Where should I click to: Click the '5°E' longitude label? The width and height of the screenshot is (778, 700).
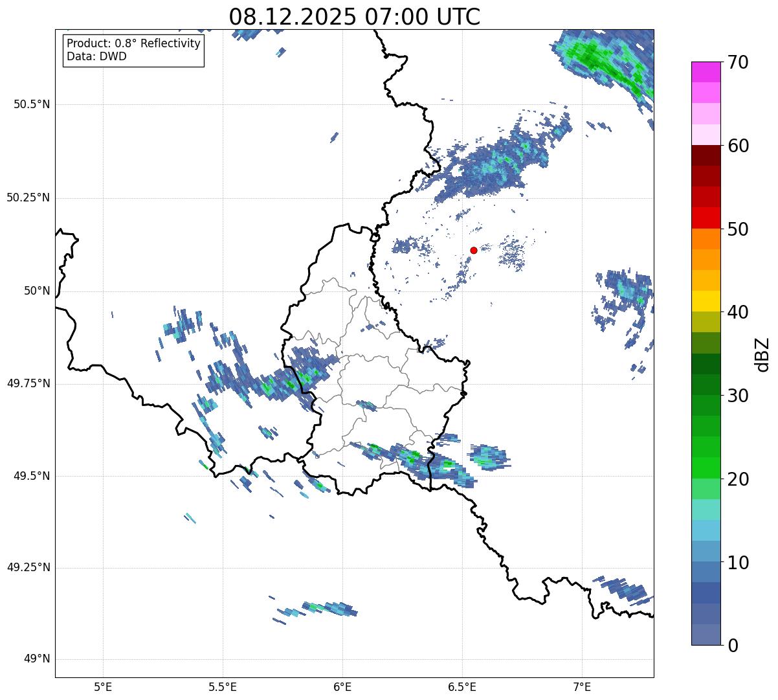click(103, 688)
